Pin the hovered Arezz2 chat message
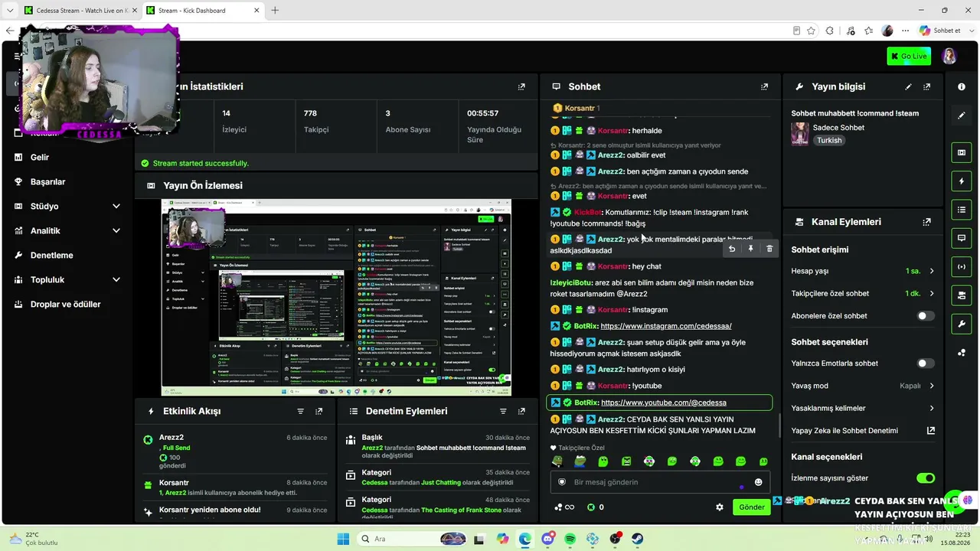 (750, 249)
